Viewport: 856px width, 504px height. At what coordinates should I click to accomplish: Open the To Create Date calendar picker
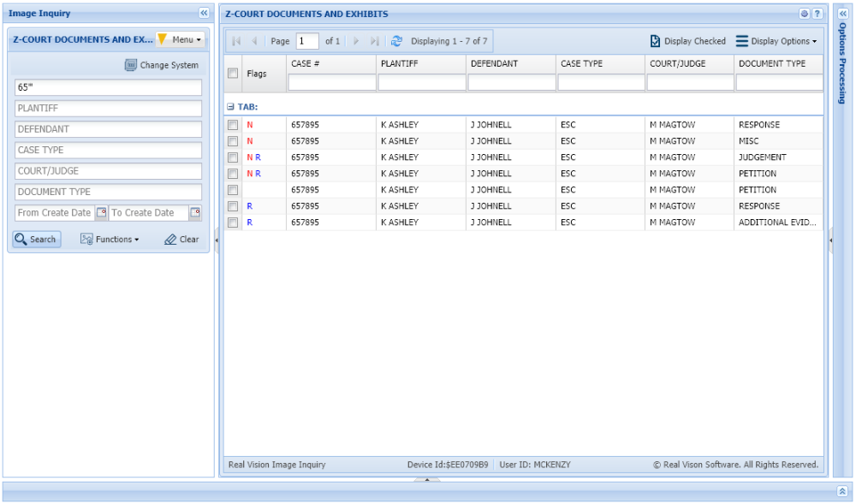(195, 213)
